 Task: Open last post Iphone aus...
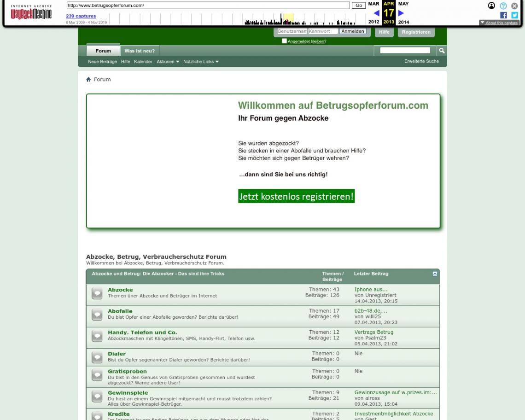tap(371, 289)
